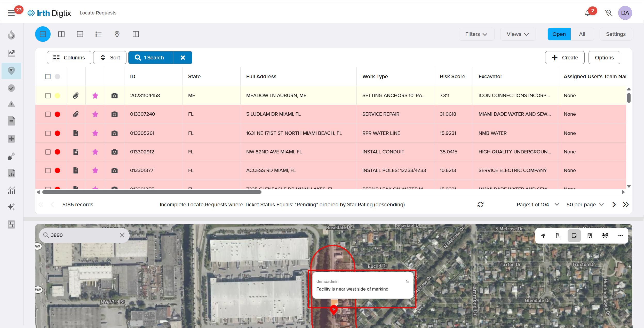Click the Create button
644x328 pixels.
click(x=565, y=58)
